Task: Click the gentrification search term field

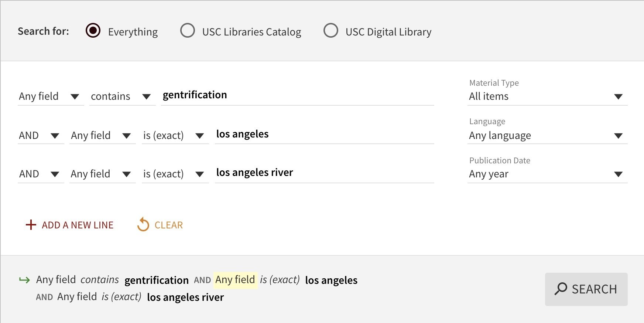Action: (x=297, y=95)
